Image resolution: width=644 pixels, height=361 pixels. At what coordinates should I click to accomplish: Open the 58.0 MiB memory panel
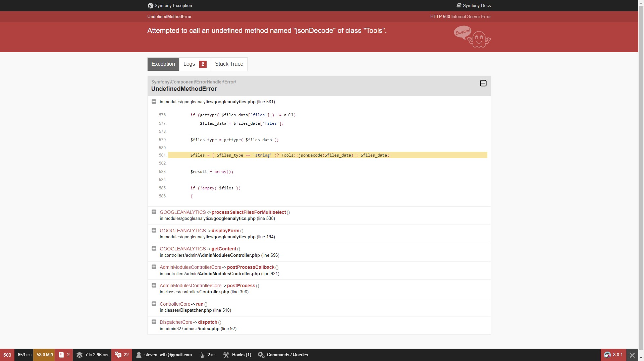pyautogui.click(x=45, y=355)
